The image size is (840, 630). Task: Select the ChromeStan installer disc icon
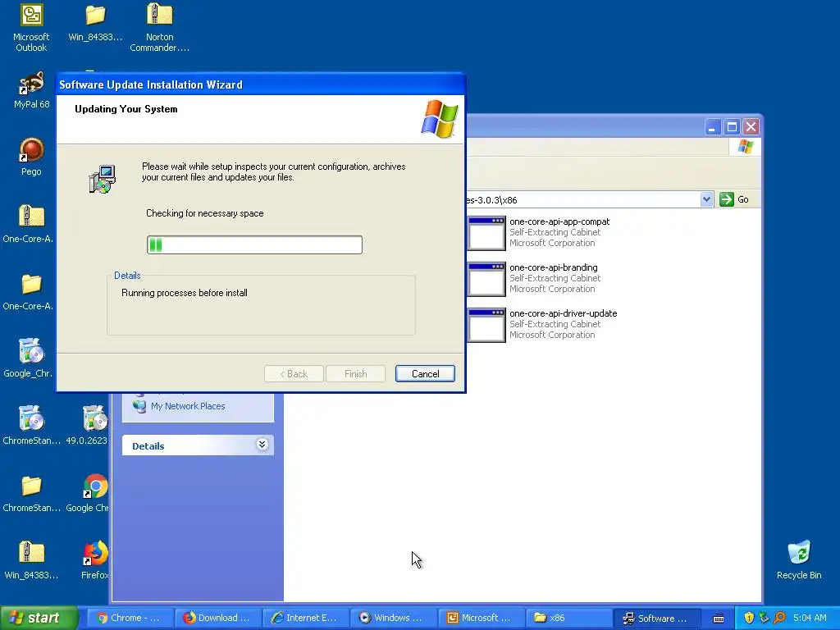pos(31,418)
